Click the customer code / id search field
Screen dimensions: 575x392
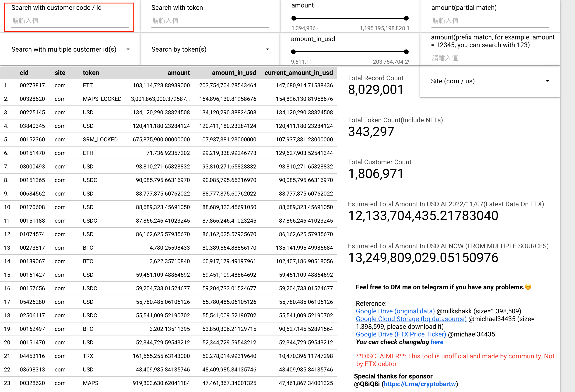pyautogui.click(x=70, y=21)
